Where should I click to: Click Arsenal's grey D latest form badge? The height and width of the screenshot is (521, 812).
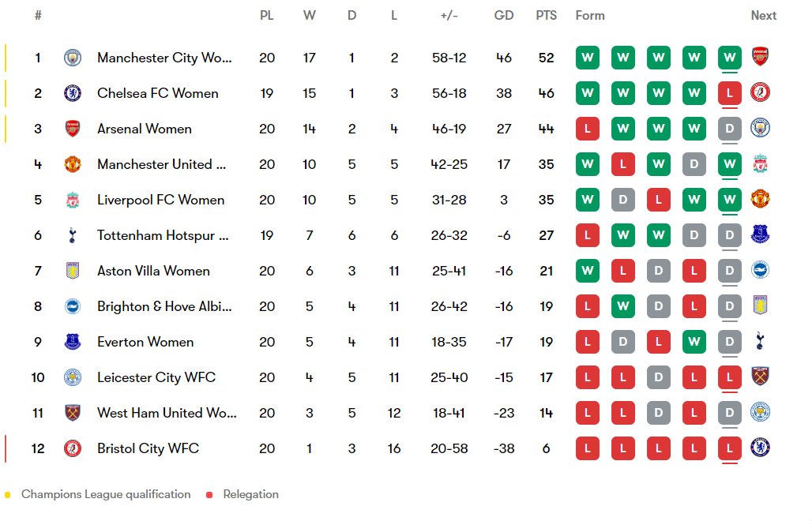click(x=730, y=129)
